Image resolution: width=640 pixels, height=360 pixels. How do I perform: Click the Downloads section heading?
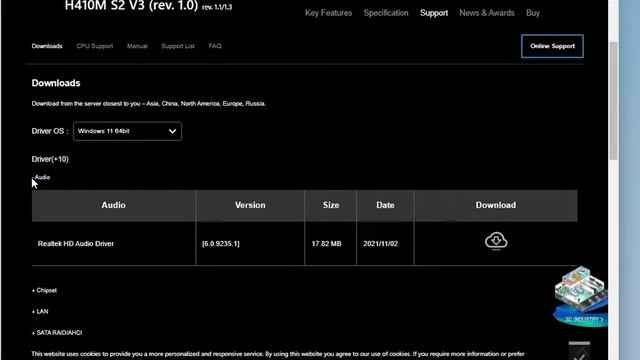point(56,83)
